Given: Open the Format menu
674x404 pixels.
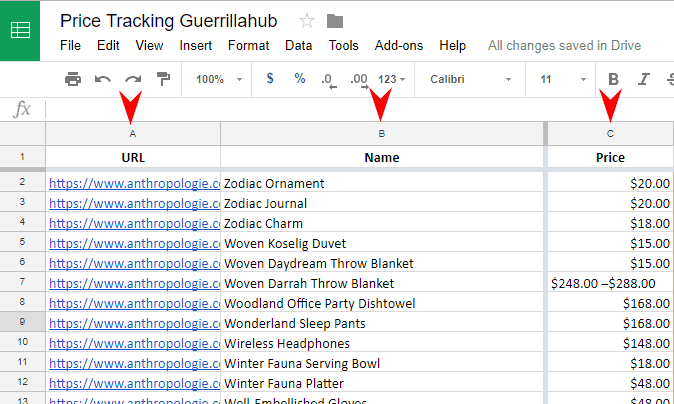Looking at the screenshot, I should (x=248, y=45).
